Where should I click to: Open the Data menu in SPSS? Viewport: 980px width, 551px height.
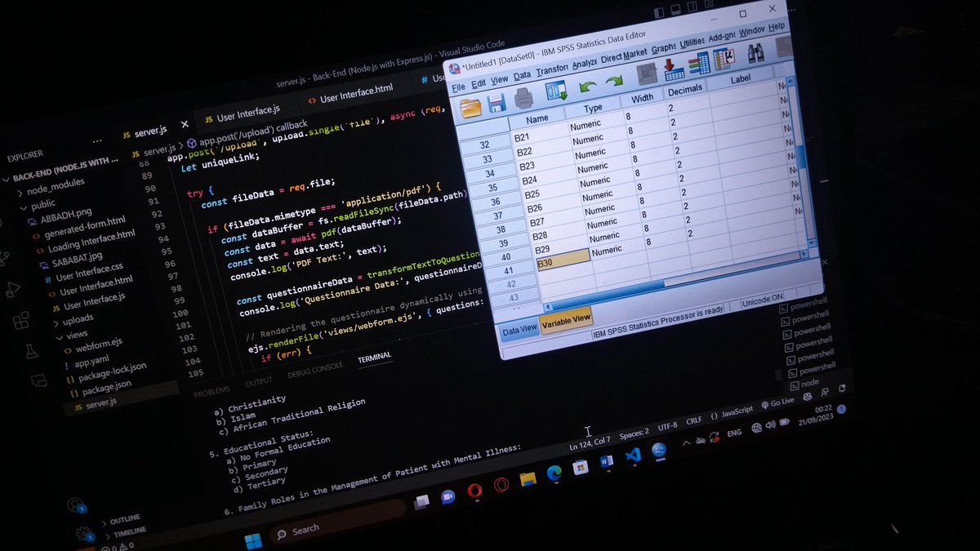522,75
